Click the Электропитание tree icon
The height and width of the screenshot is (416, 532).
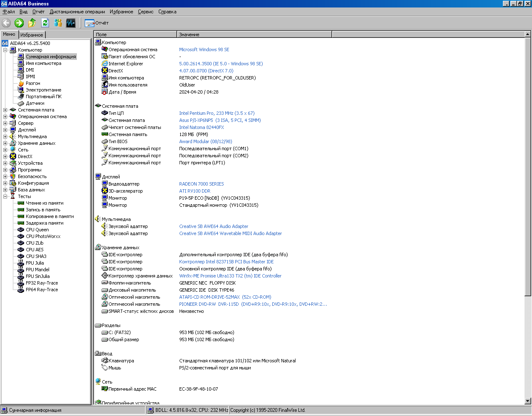tap(21, 90)
